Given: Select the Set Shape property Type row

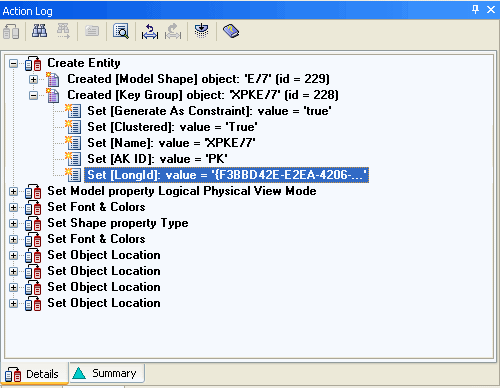Looking at the screenshot, I should pyautogui.click(x=118, y=223).
